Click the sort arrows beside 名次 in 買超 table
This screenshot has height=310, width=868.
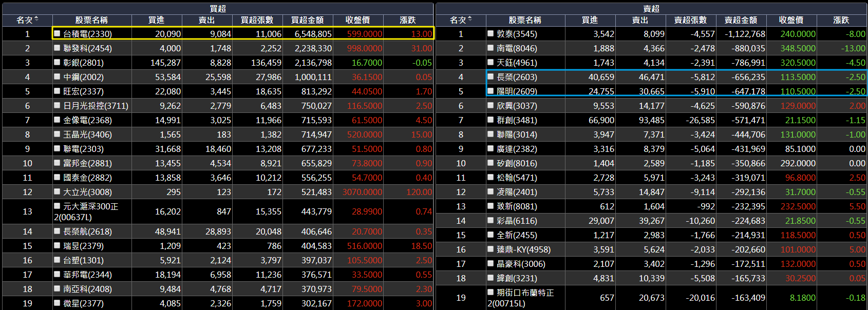36,20
